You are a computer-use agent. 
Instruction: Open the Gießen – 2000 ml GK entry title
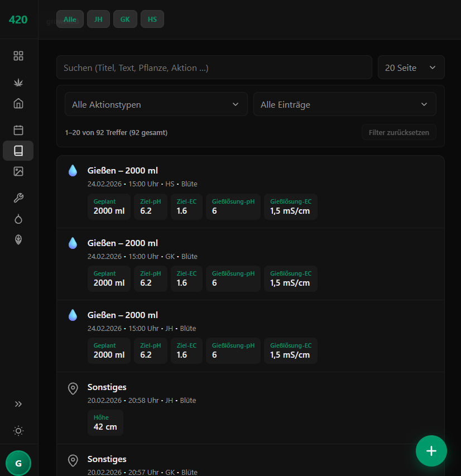tap(123, 243)
